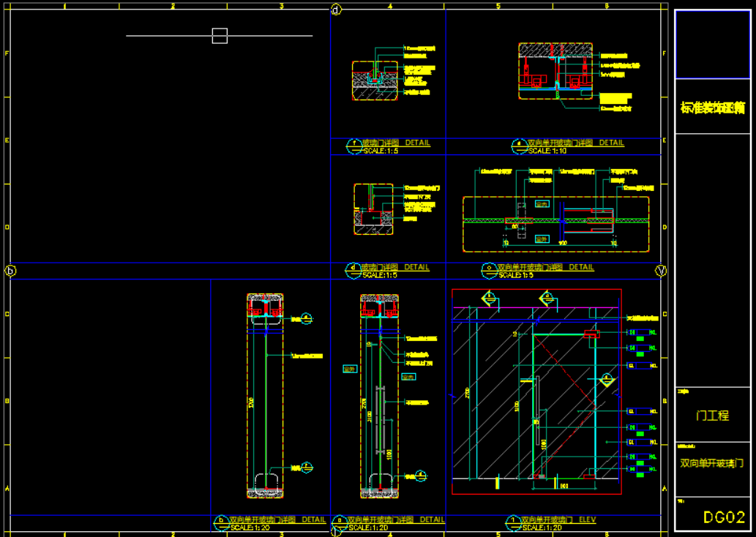This screenshot has width=756, height=537.
Task: Click detail bubble 'f' beside SCALE 1:5 title
Action: click(354, 146)
